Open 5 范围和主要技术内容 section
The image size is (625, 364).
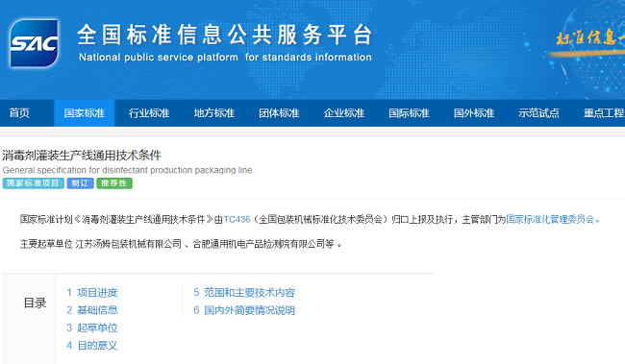[244, 293]
